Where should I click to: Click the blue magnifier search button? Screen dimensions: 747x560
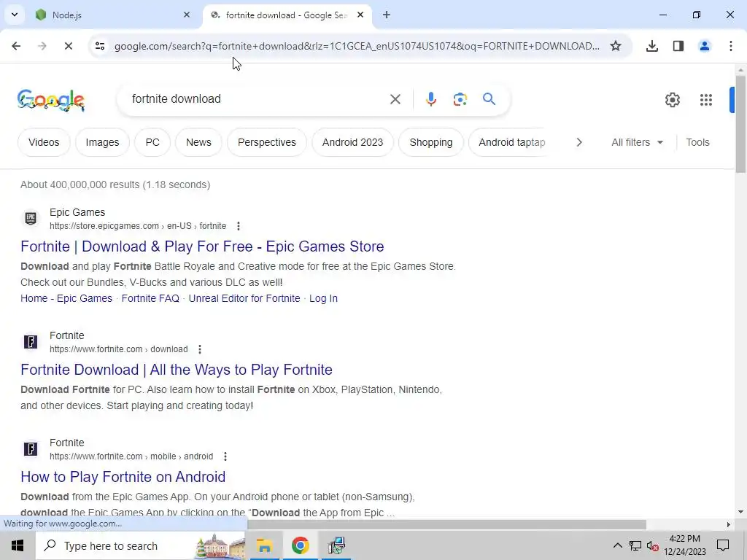tap(489, 99)
